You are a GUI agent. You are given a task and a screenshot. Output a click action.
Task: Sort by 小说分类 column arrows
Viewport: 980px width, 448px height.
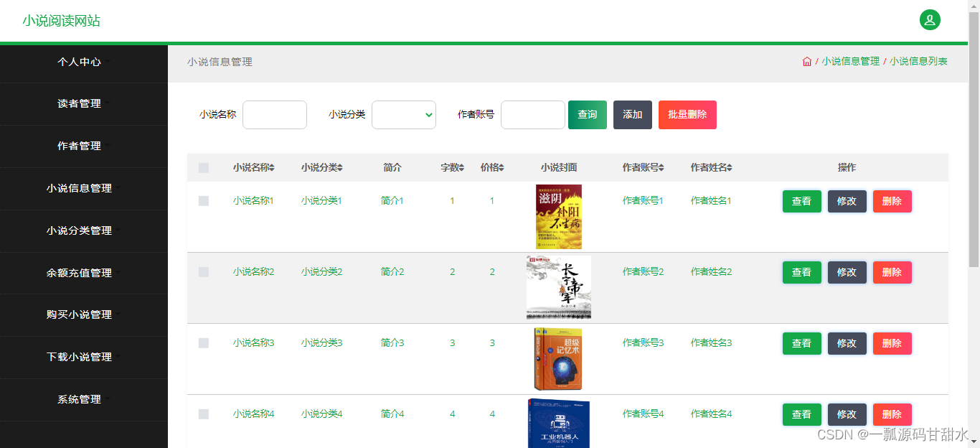(340, 167)
